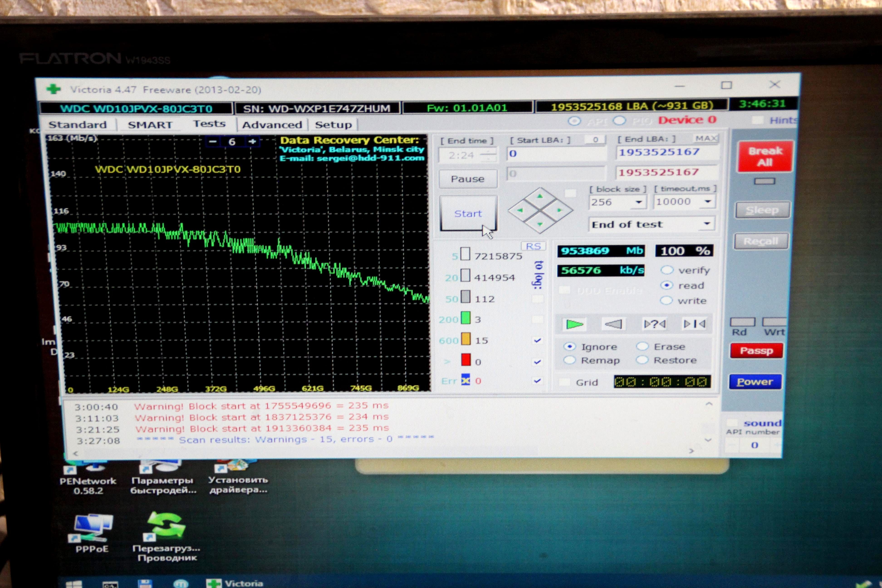
Task: Toggle log checkbox for 600 ms blocks
Action: pos(537,340)
